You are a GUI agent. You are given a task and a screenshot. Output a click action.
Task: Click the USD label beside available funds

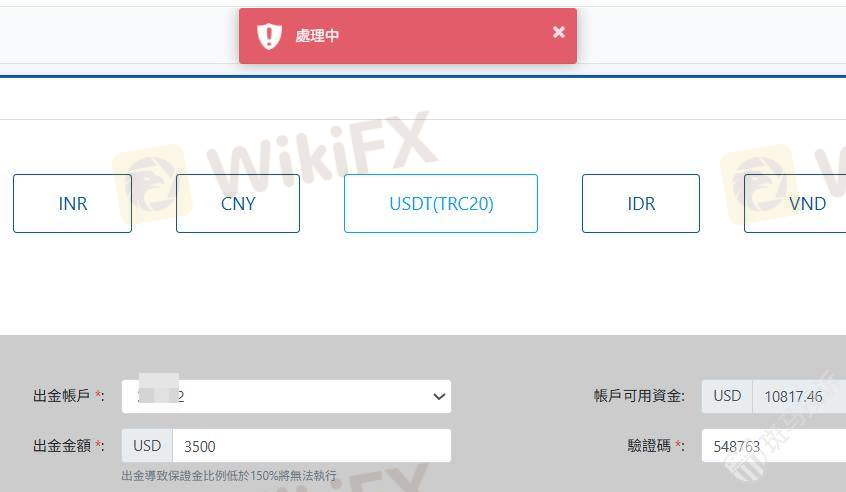coord(727,397)
